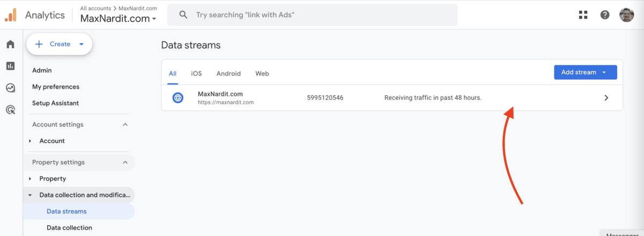This screenshot has width=644, height=236.
Task: Open the Home sidebar icon
Action: pos(10,44)
